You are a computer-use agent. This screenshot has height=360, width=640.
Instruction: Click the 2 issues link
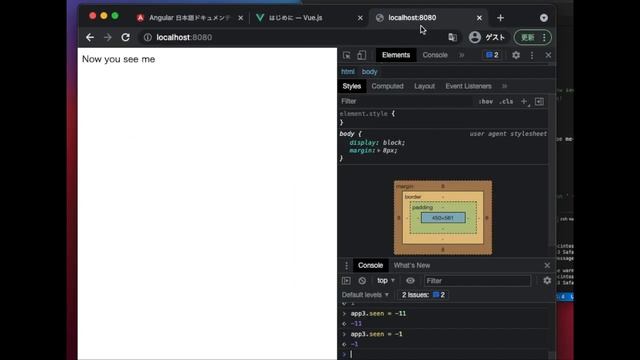[x=423, y=295]
